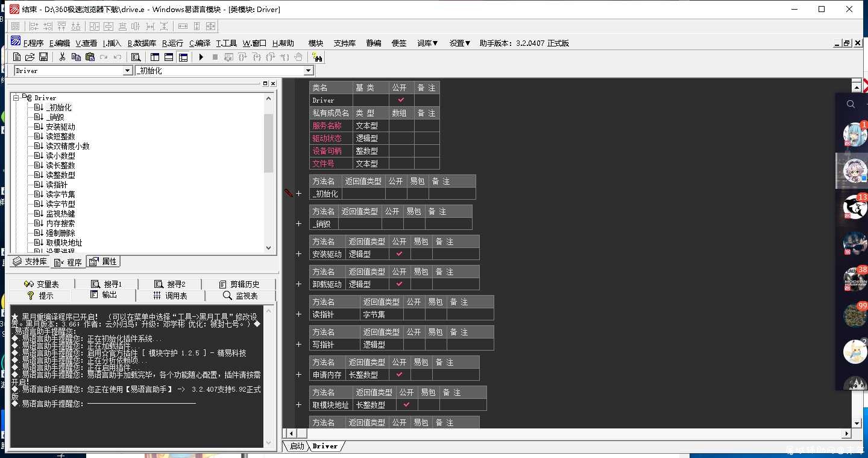Viewport: 868px width, 458px height.
Task: Click the 静编 helper menu button
Action: point(374,43)
